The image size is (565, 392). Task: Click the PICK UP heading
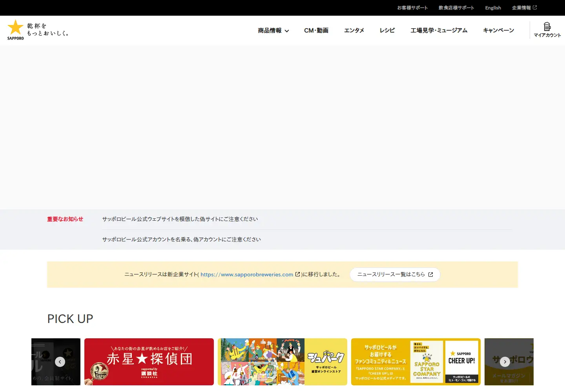click(70, 319)
